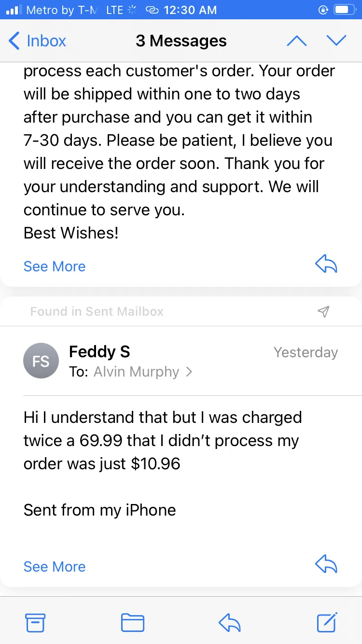362x644 pixels.
Task: Tap sender name Feddy S
Action: point(99,351)
